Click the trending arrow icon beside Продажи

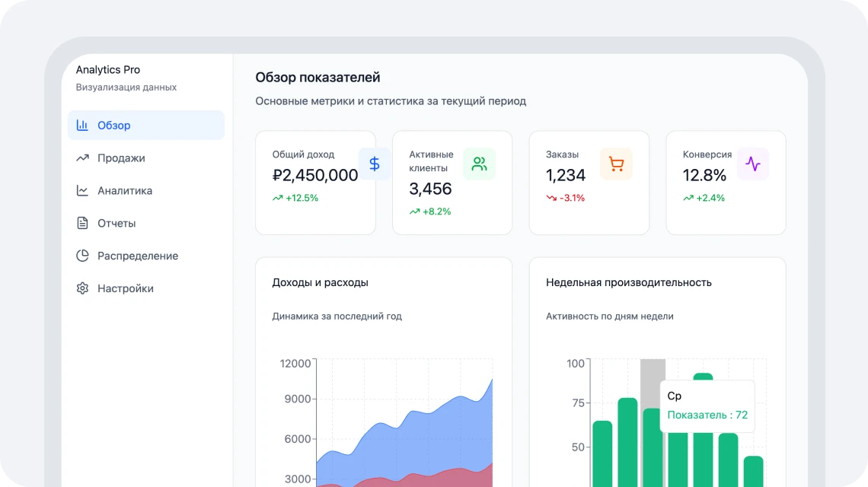pyautogui.click(x=82, y=158)
